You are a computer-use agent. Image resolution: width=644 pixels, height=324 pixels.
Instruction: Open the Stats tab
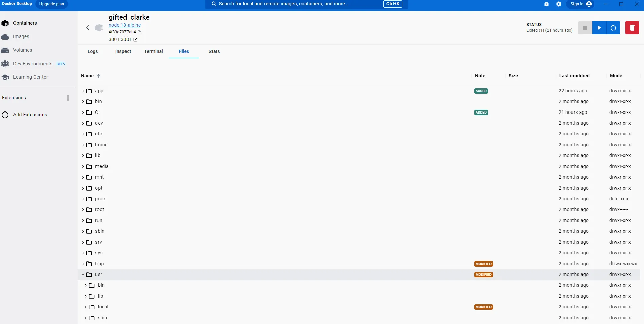coord(214,52)
